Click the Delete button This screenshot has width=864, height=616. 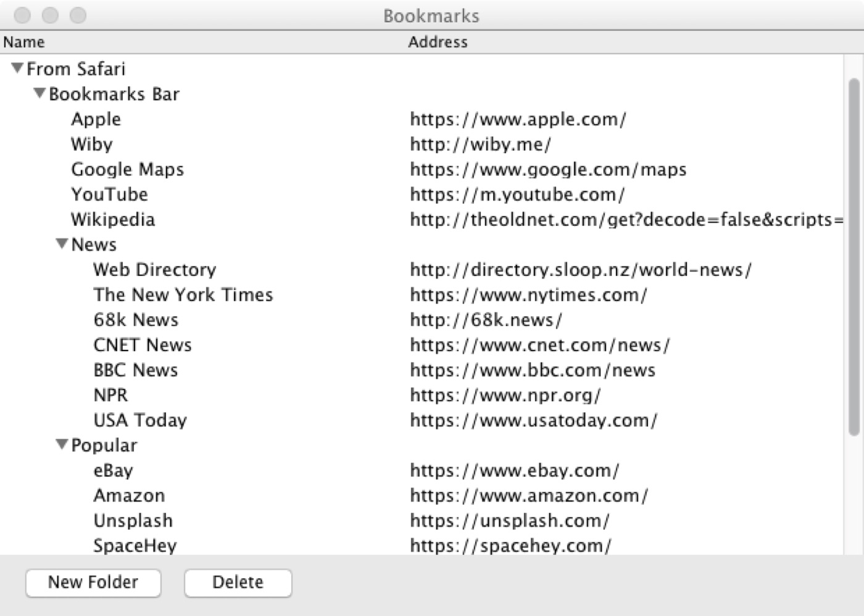click(238, 583)
